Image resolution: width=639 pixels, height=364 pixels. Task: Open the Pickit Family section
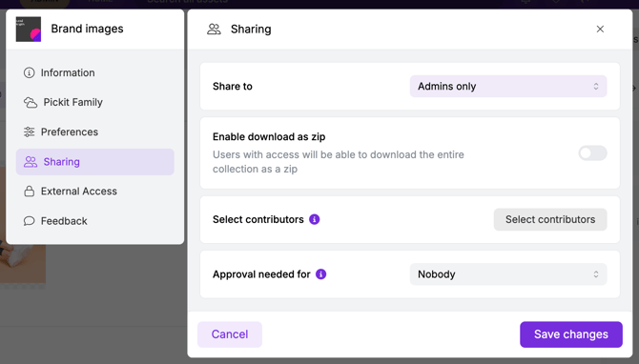click(95, 102)
